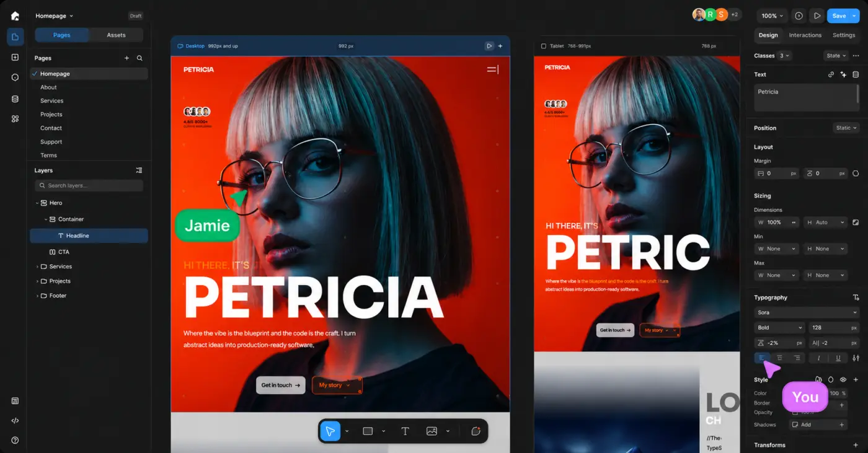Click the AI sparkle icon in Text section

(x=843, y=74)
